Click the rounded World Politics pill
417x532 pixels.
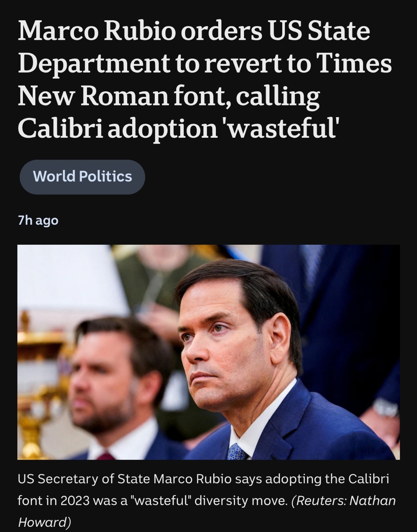tap(82, 176)
